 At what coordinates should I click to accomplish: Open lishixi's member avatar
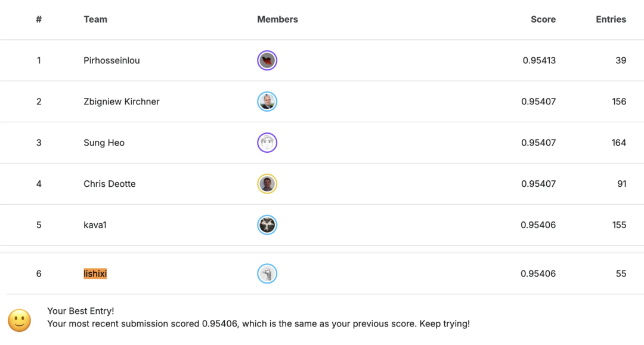(267, 274)
